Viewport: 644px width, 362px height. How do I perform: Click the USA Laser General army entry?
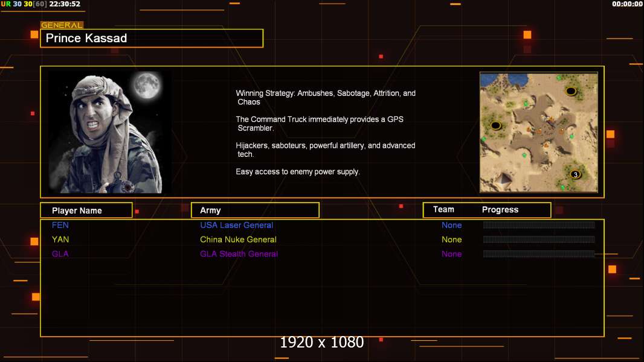point(236,225)
